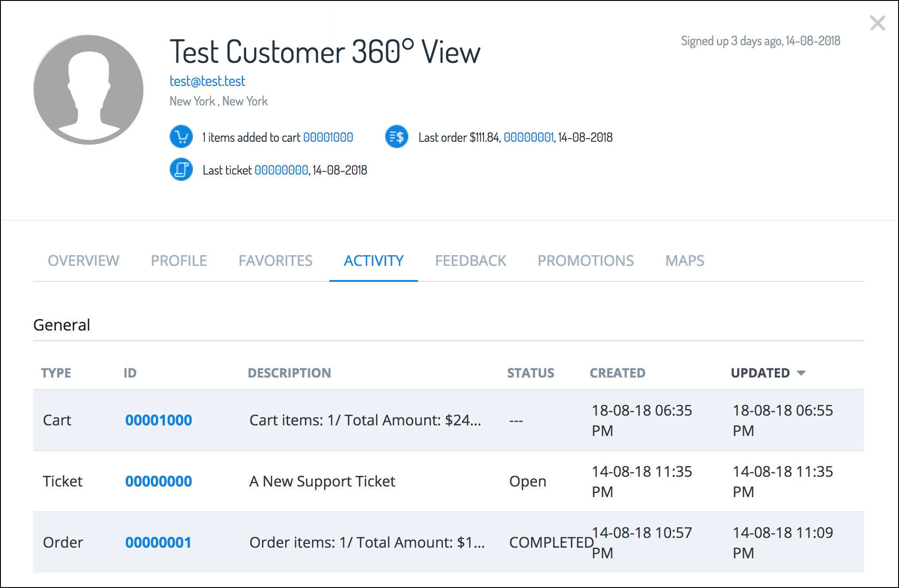Image resolution: width=899 pixels, height=588 pixels.
Task: Click Ticket row created time '14-08-18 11:35 PM'
Action: [642, 481]
